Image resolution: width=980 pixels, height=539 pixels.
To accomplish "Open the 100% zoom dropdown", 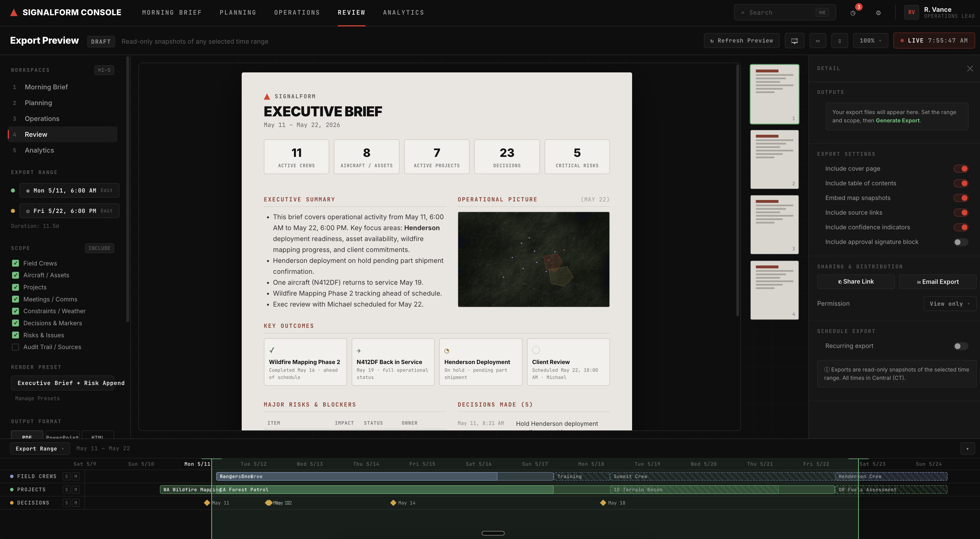I will pyautogui.click(x=870, y=41).
